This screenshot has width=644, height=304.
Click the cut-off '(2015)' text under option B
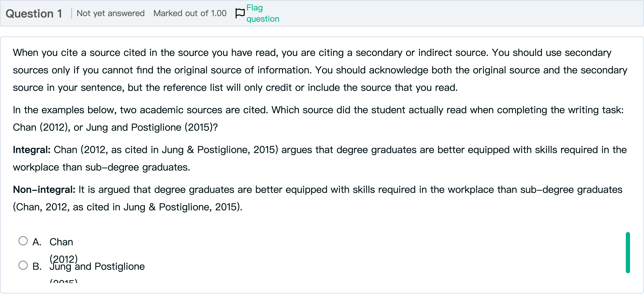(x=63, y=281)
